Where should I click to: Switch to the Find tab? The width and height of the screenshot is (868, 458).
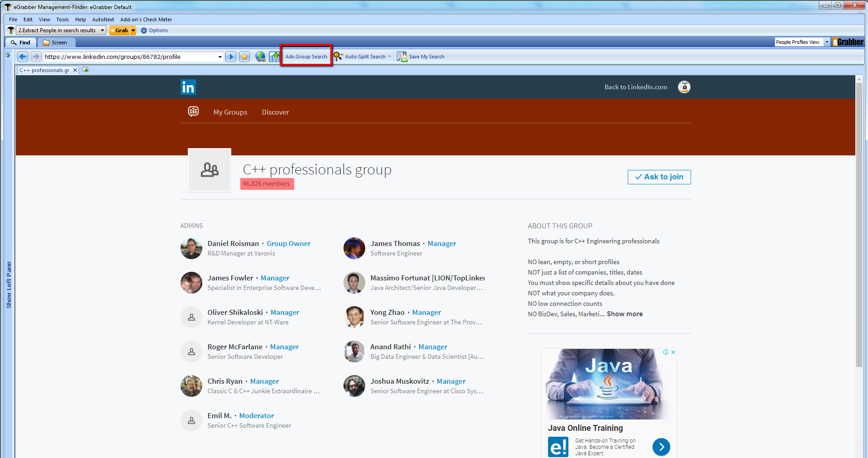(x=21, y=43)
